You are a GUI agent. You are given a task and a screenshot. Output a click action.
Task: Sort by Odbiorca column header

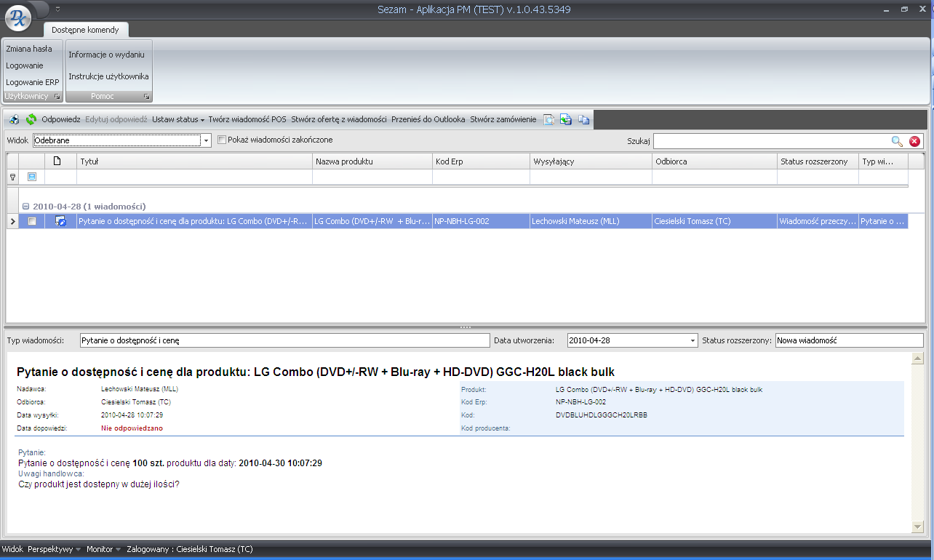(x=714, y=161)
